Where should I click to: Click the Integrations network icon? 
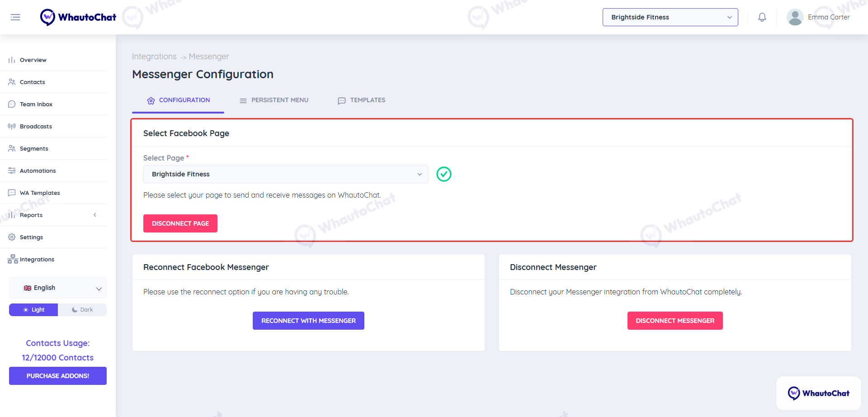coord(13,259)
